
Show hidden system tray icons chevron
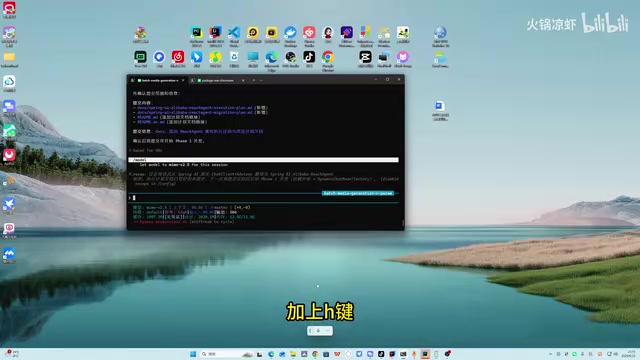click(x=550, y=354)
